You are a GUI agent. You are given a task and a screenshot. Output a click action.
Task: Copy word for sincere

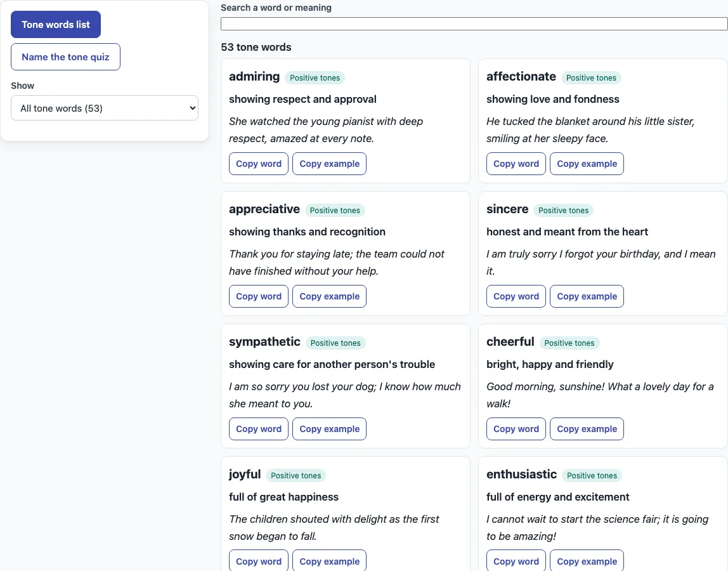[x=516, y=296]
